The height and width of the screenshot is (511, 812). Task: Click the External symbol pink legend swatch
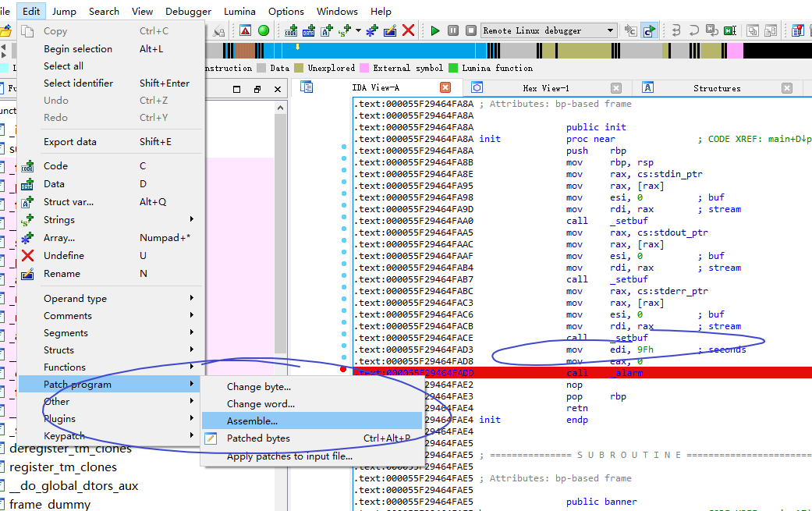[364, 68]
